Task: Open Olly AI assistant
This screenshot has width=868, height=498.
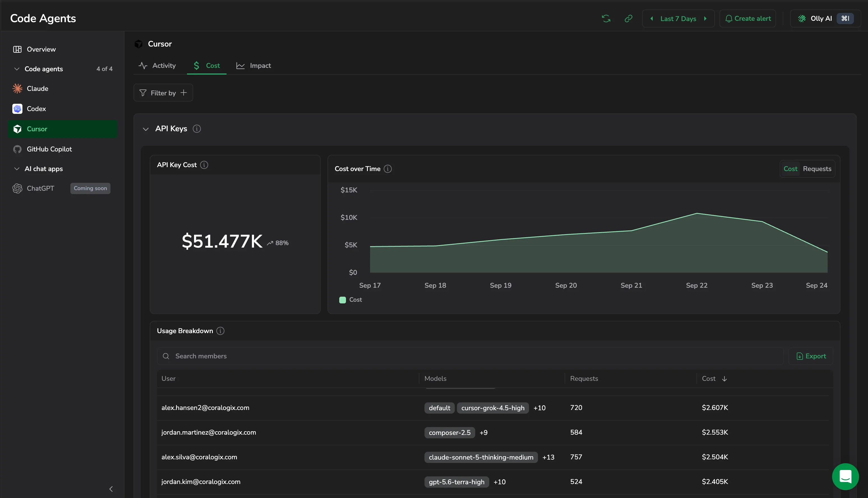Action: pyautogui.click(x=825, y=19)
